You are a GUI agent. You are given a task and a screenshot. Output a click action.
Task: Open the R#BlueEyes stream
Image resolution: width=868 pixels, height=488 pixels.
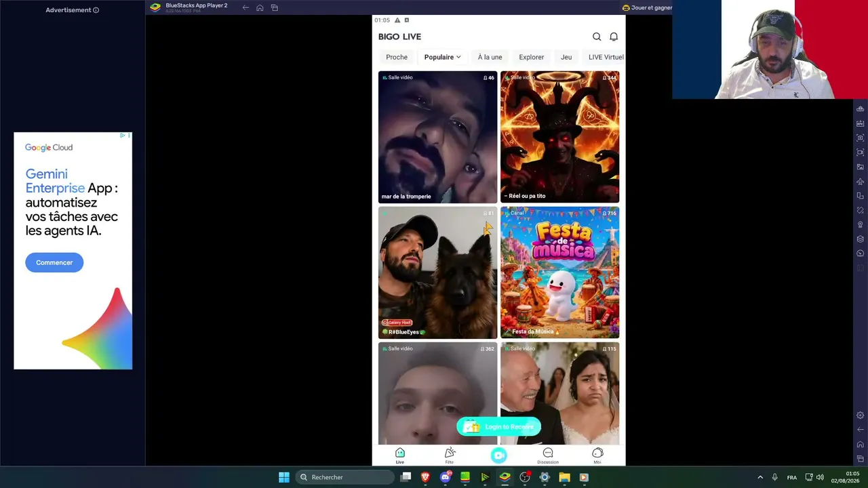(437, 272)
